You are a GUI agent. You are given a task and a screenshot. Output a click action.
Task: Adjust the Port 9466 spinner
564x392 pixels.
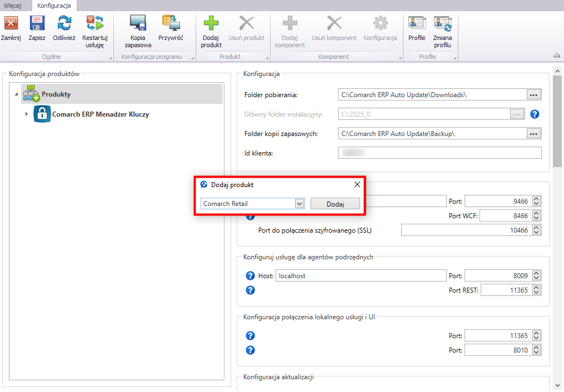(536, 201)
